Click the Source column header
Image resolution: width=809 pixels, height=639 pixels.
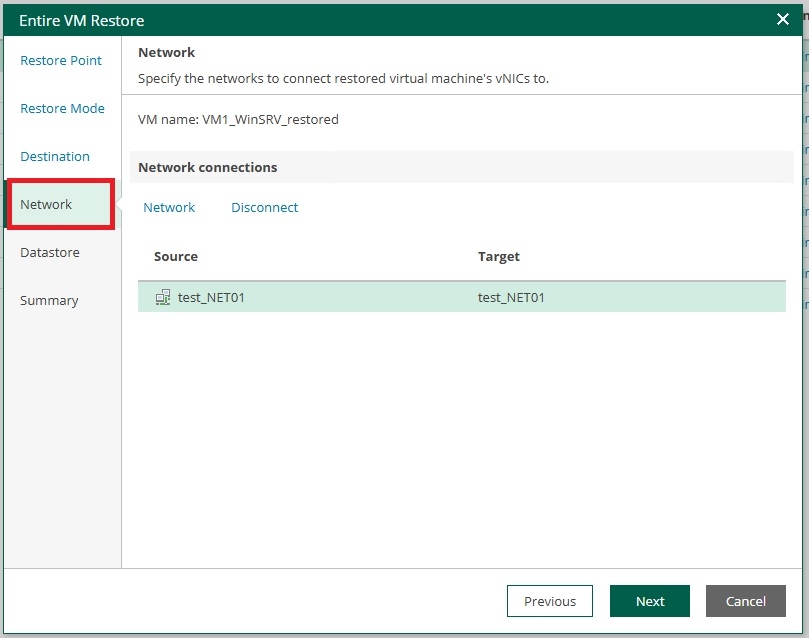tap(176, 256)
